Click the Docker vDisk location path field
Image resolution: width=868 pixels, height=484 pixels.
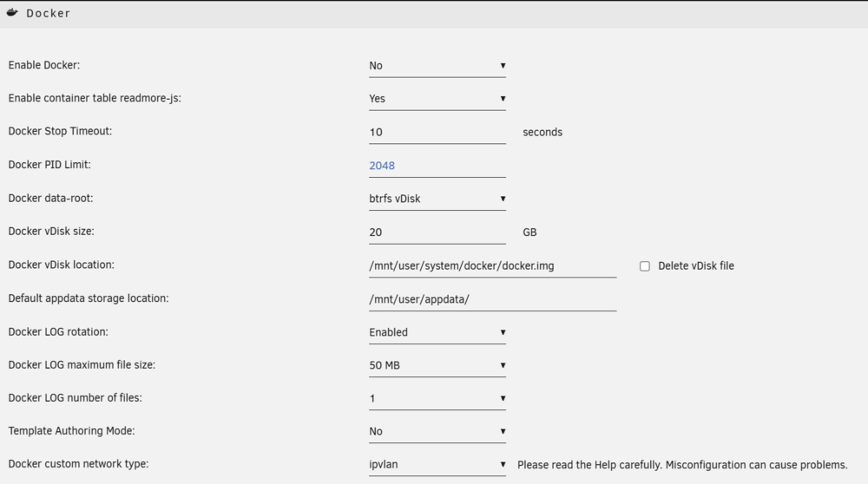(493, 266)
